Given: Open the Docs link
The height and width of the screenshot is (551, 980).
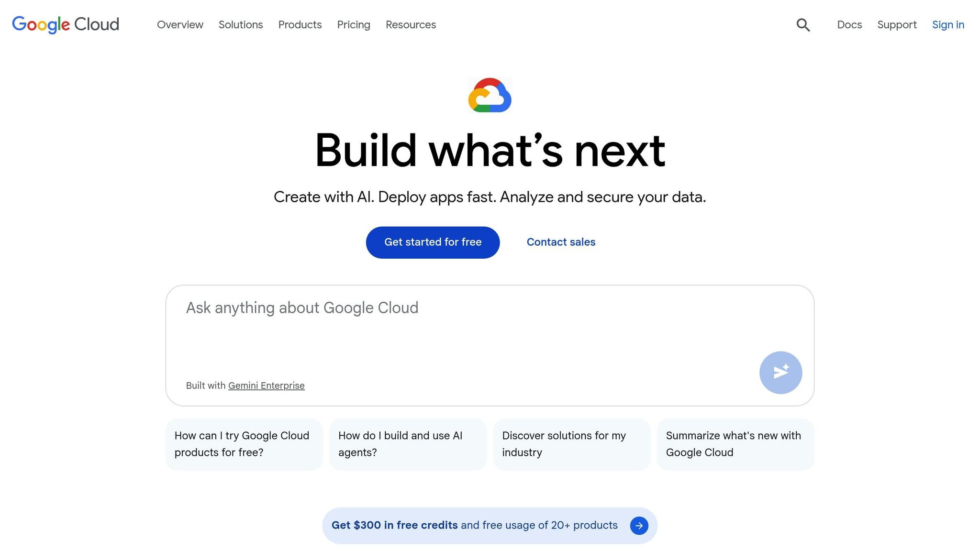Looking at the screenshot, I should pos(849,25).
